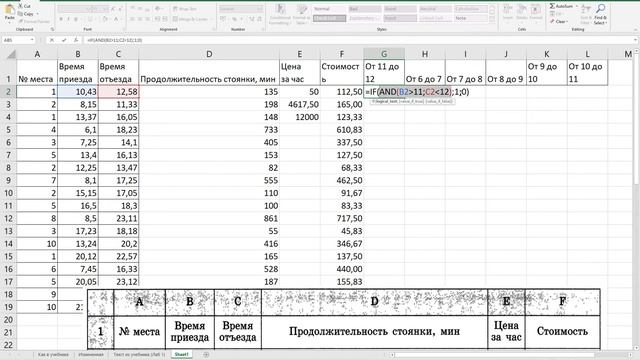Click inside the formula bar text

pos(115,40)
